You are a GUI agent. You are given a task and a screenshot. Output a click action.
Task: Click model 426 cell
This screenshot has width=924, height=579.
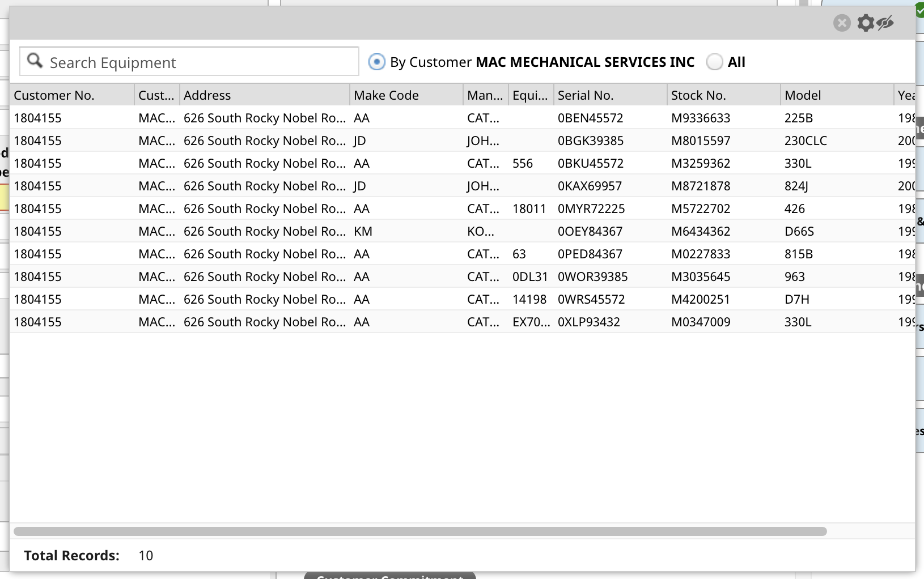pos(795,208)
